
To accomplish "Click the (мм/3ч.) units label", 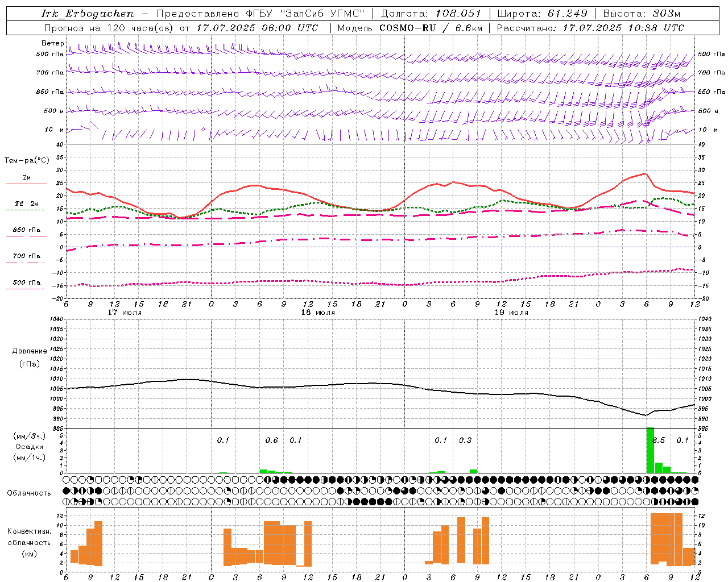I will click(x=30, y=436).
